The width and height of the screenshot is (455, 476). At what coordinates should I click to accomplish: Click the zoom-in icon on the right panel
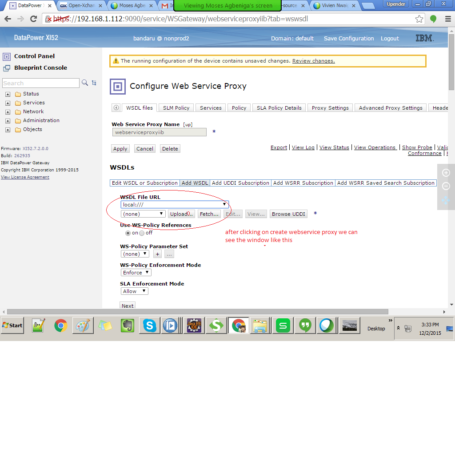tap(446, 173)
